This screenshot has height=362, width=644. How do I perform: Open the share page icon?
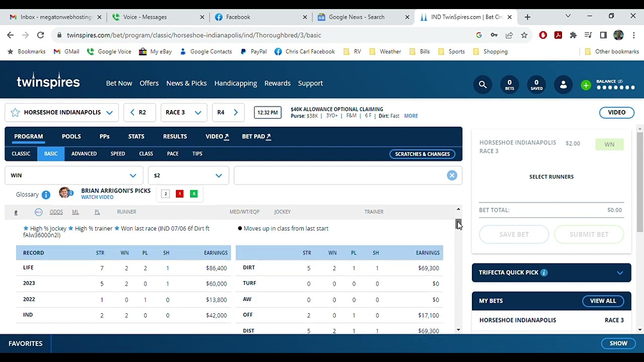coord(509,35)
